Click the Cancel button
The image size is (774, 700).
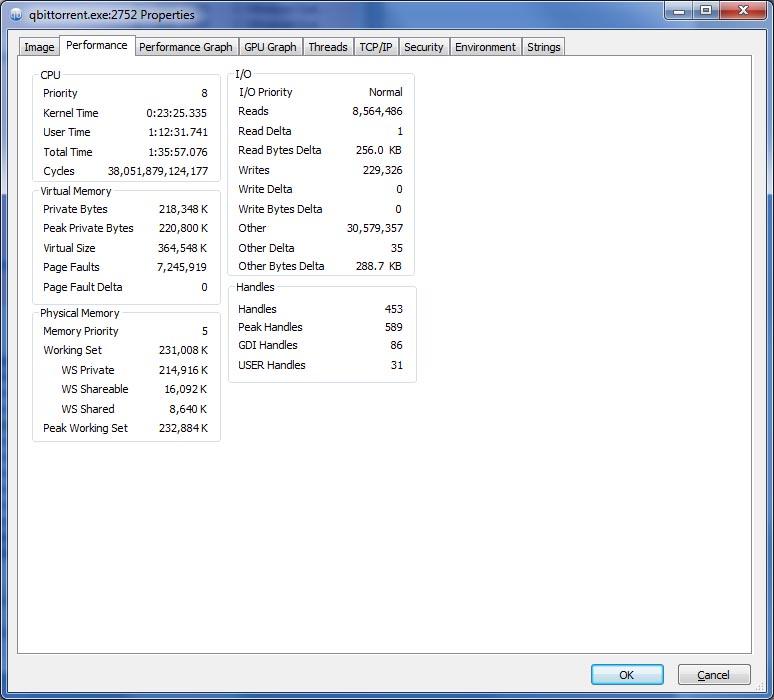[x=714, y=674]
